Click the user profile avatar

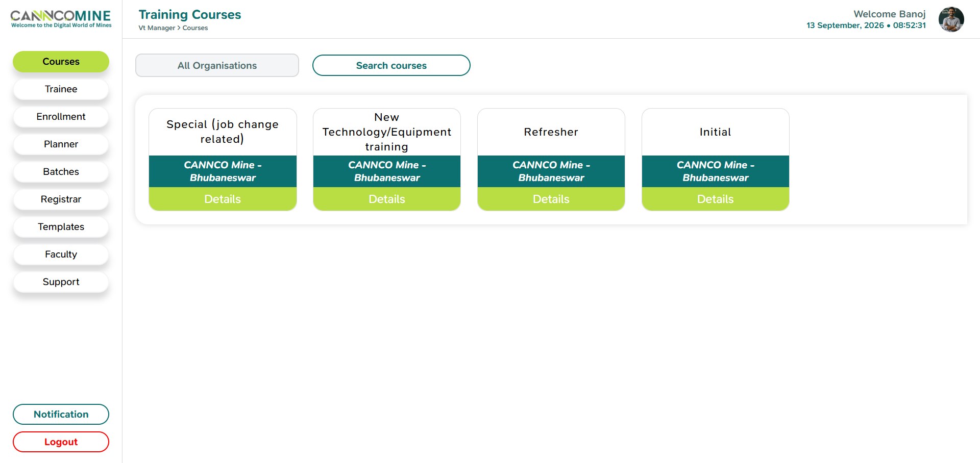pyautogui.click(x=951, y=19)
